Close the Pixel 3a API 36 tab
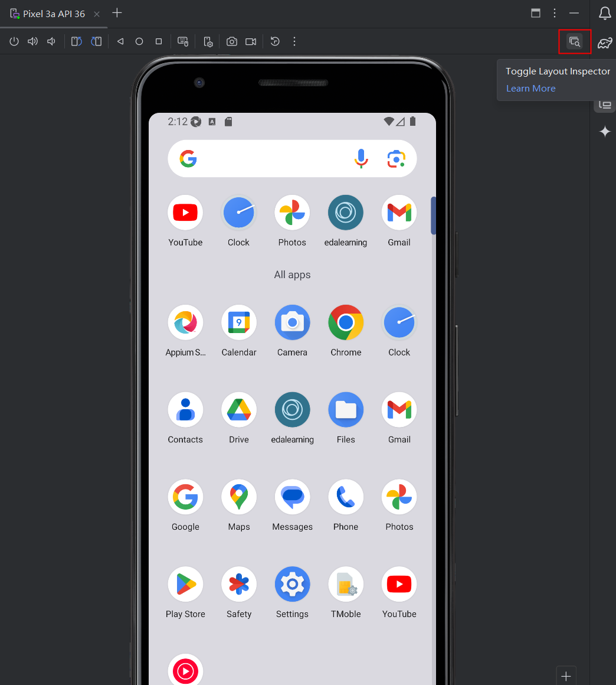Screen dimensions: 616x685 [x=97, y=14]
